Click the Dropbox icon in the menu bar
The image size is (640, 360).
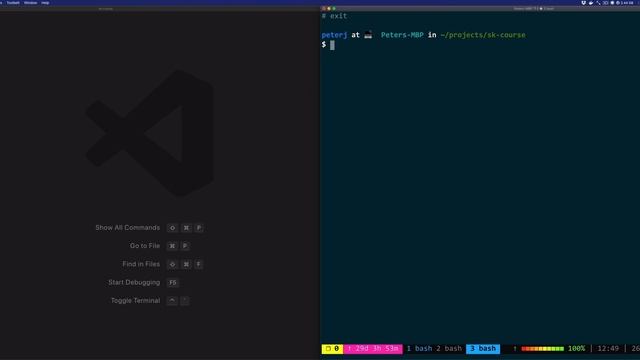[x=584, y=3]
